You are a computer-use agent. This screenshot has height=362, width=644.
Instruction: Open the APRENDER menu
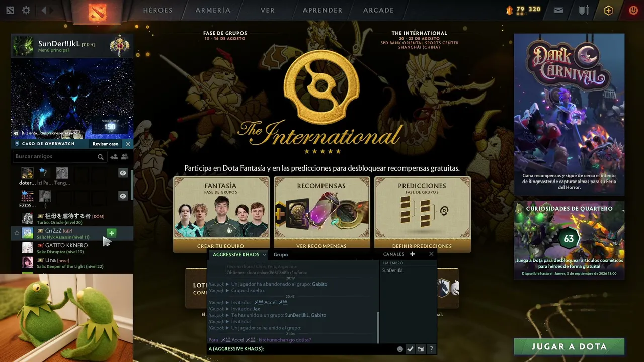(x=323, y=10)
